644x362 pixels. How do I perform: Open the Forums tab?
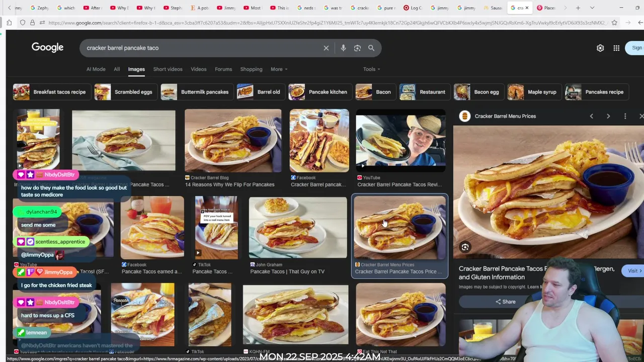(223, 69)
